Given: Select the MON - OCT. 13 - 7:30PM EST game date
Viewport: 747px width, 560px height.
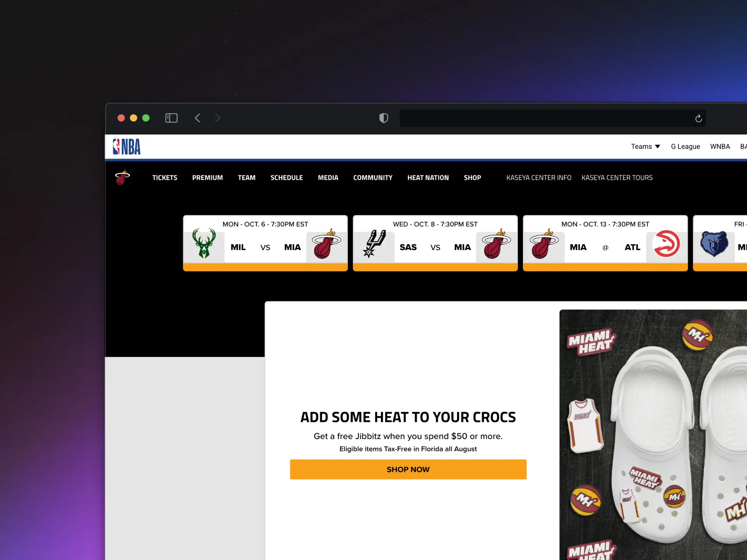Looking at the screenshot, I should click(605, 224).
